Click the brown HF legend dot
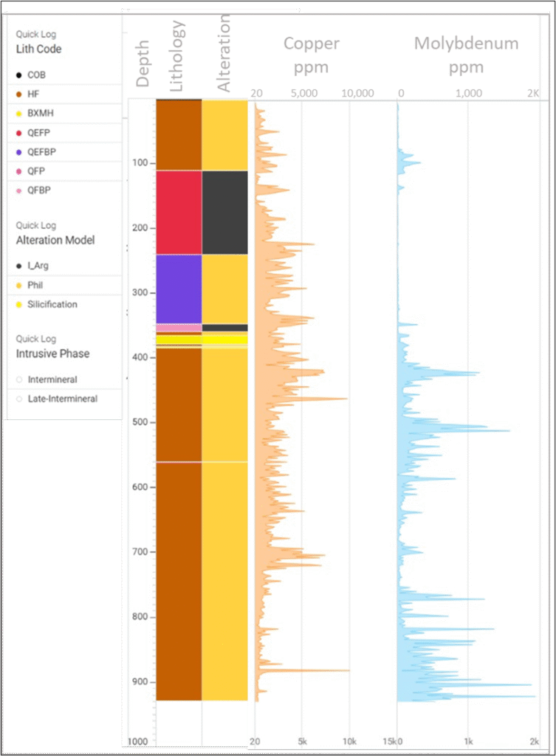The width and height of the screenshot is (556, 756). 18,94
